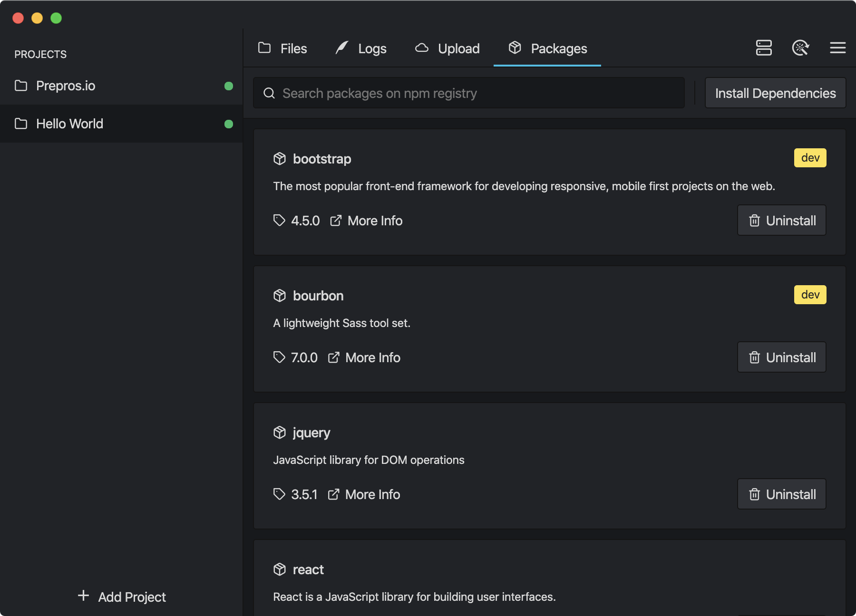The image size is (856, 616).
Task: Uninstall the jquery package
Action: (782, 494)
